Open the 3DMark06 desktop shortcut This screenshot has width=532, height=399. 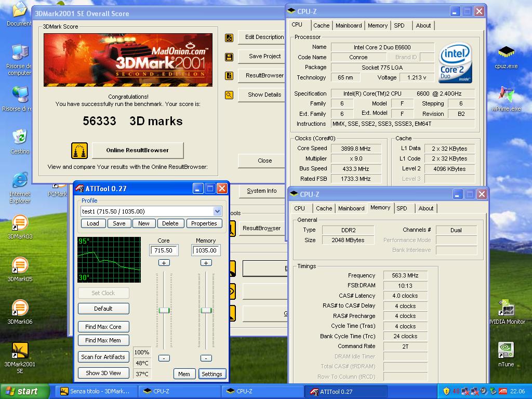[20, 308]
